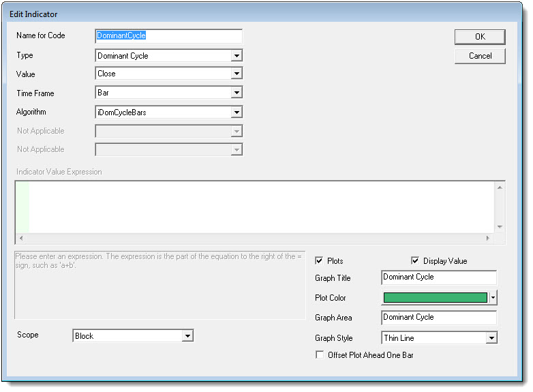Click the Graph Title input field

(x=438, y=277)
